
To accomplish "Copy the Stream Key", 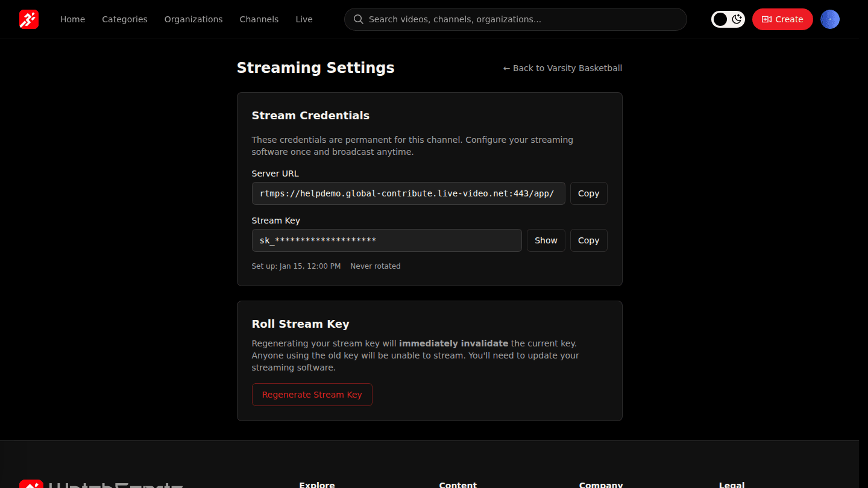I will (588, 240).
